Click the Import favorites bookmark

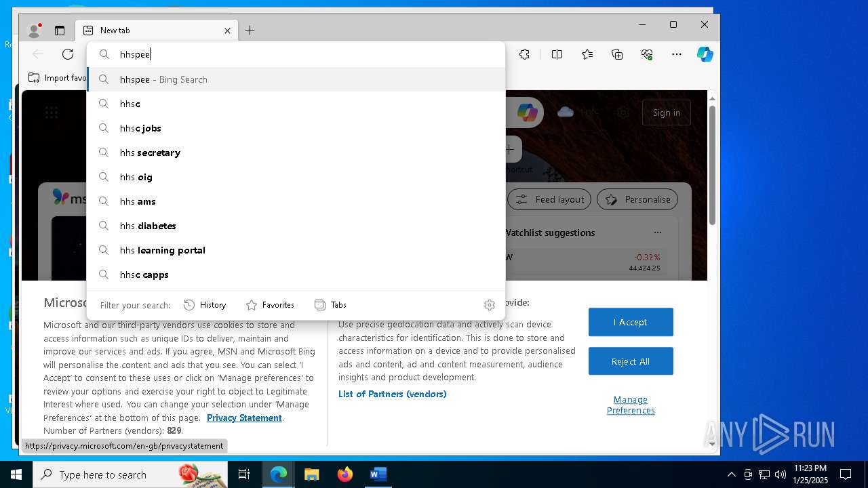[58, 78]
